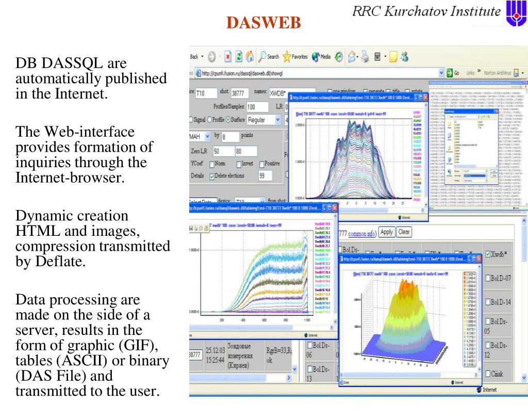Check the Bol.Ds-12 checkbox
Screen dimensions: 528x420
(x=488, y=345)
